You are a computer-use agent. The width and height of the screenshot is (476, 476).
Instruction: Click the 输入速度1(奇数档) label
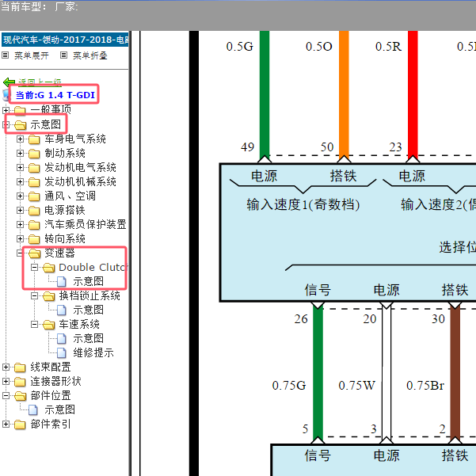pos(303,204)
